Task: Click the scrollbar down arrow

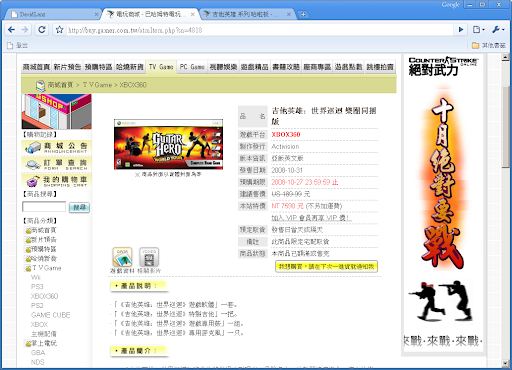Action: coord(506,363)
